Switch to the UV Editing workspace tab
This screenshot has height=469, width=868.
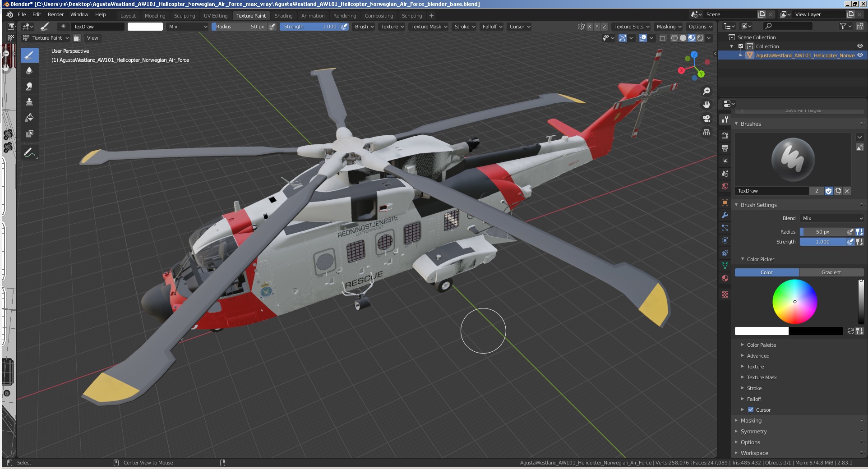(216, 15)
